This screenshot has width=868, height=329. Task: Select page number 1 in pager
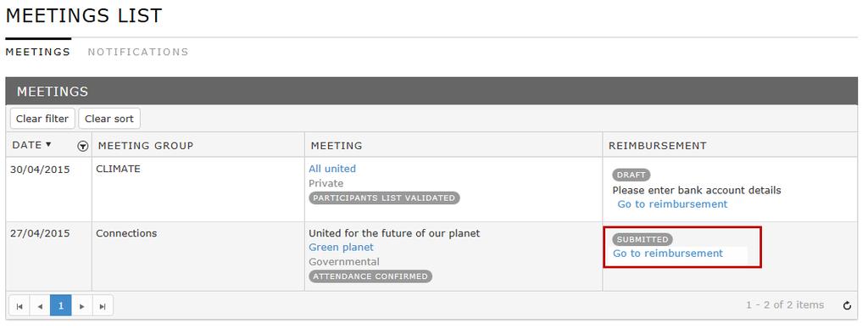click(x=61, y=306)
